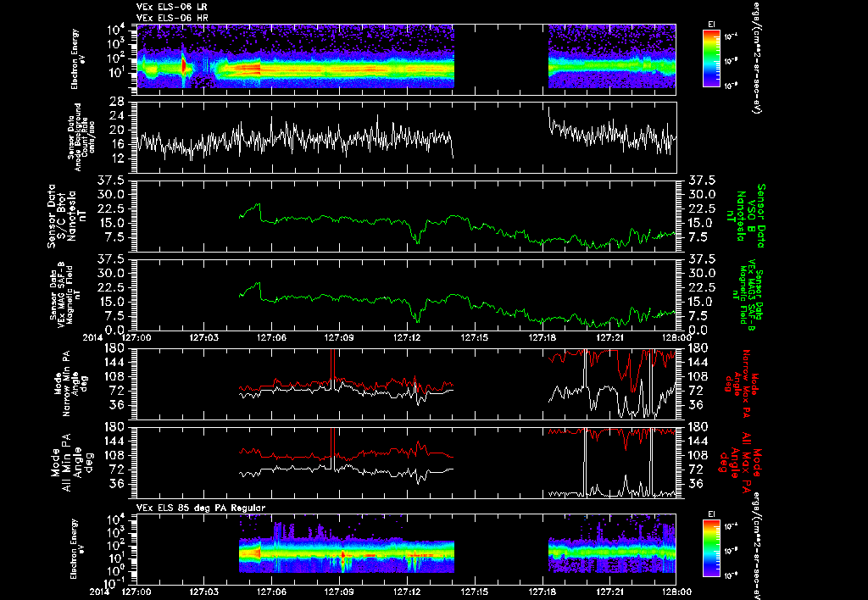Click "127:09" on the middle time axis

[339, 337]
